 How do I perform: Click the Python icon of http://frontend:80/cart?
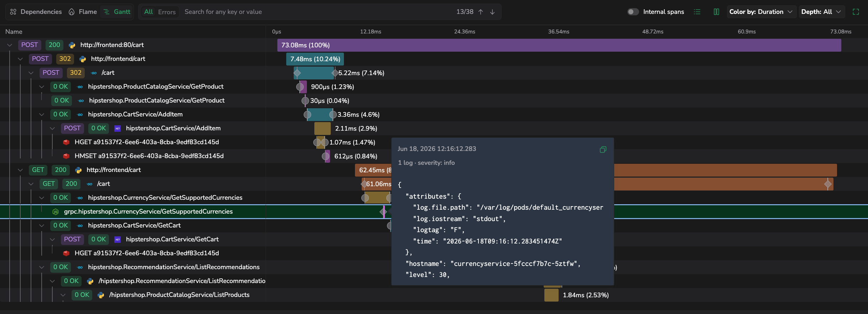(x=72, y=45)
